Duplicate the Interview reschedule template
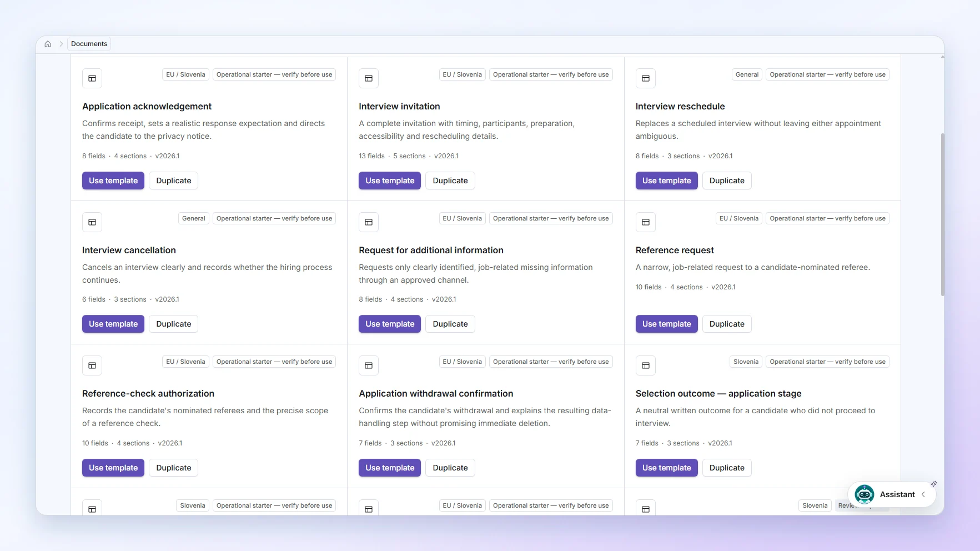This screenshot has width=980, height=551. pos(727,181)
